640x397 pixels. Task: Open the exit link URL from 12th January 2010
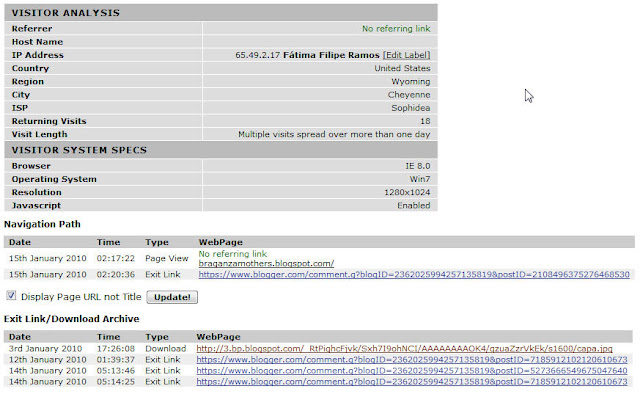pos(412,359)
